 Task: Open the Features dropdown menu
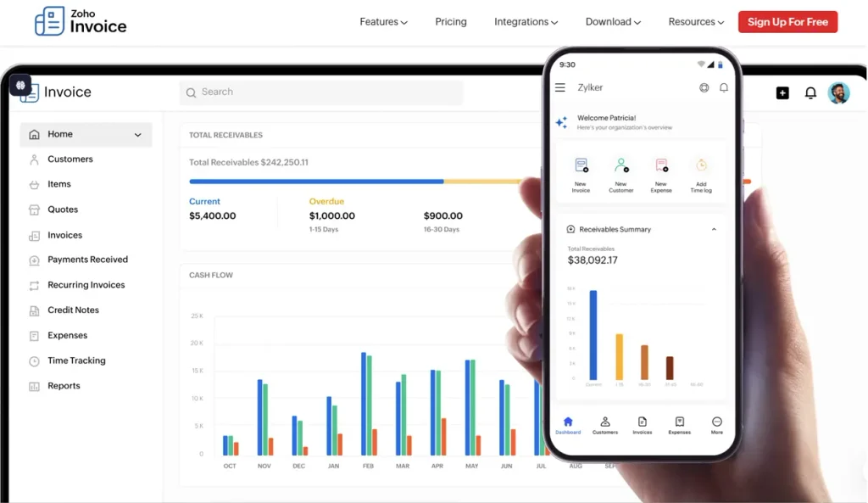[384, 21]
